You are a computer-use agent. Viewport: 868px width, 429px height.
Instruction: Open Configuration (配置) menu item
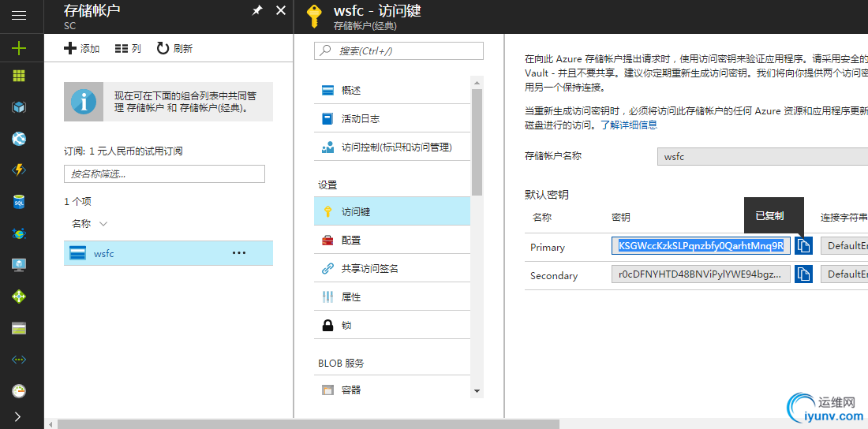(392, 241)
